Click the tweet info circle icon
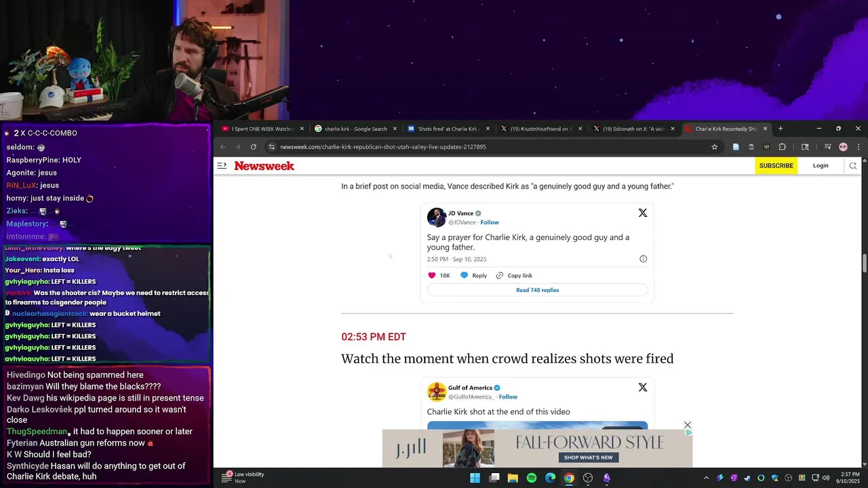Viewport: 868px width, 488px height. coord(644,259)
